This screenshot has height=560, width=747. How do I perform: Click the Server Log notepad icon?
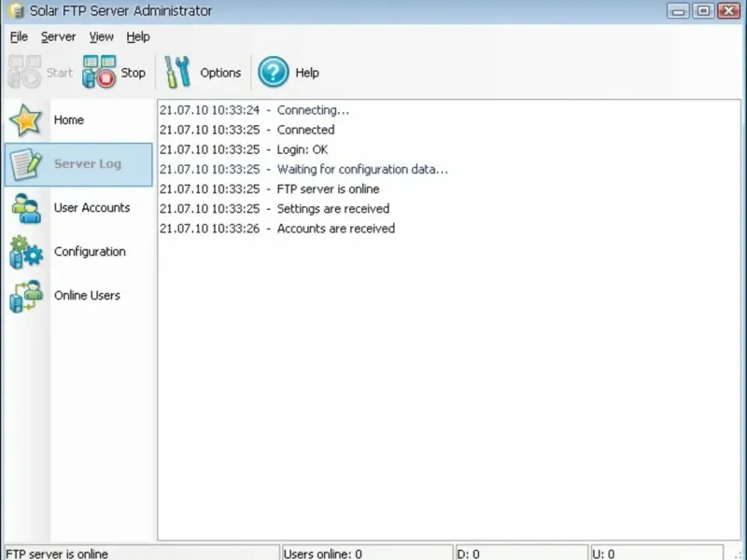(x=26, y=164)
